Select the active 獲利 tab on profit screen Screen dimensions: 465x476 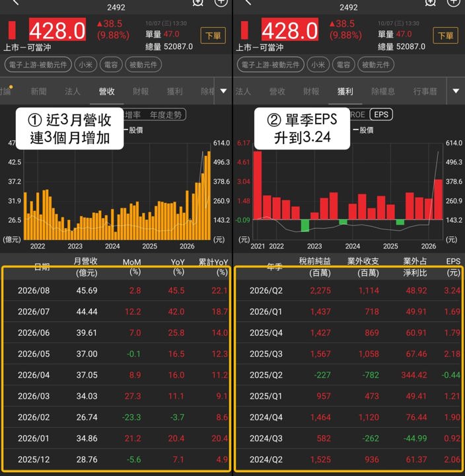345,91
